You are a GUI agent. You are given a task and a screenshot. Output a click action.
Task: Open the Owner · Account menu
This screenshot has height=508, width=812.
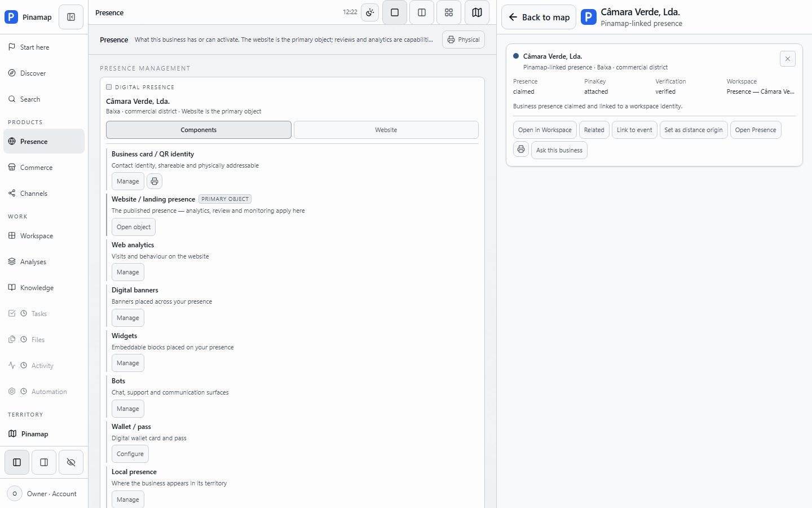(44, 494)
